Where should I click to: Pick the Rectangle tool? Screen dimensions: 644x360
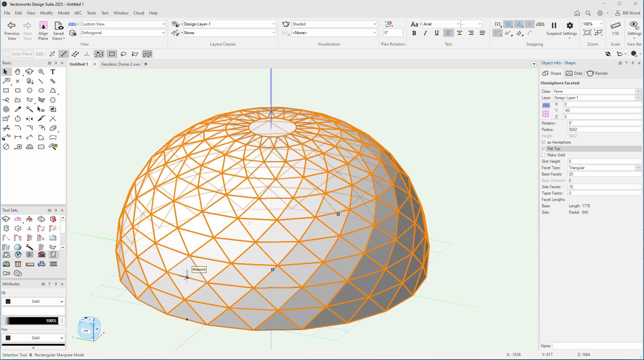tap(6, 90)
